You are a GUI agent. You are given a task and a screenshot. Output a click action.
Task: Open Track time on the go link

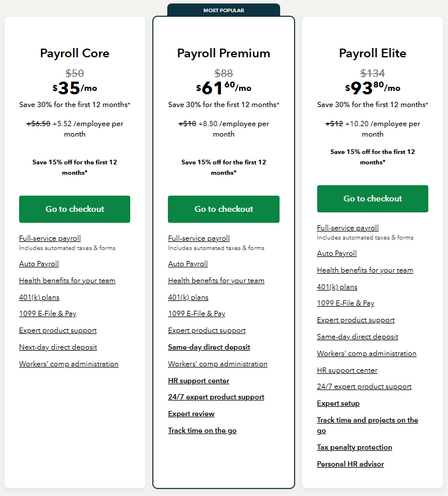click(x=202, y=431)
